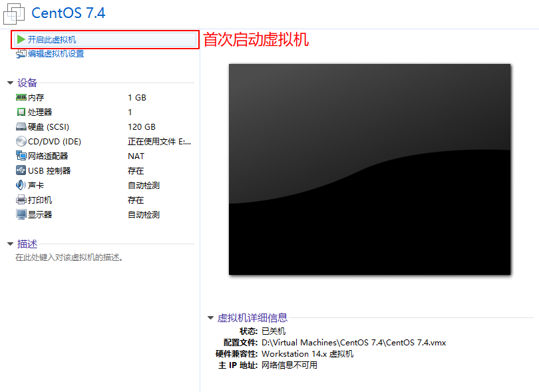Click the black VM screen preview
Viewport: 539px width, 392px height.
pyautogui.click(x=369, y=169)
